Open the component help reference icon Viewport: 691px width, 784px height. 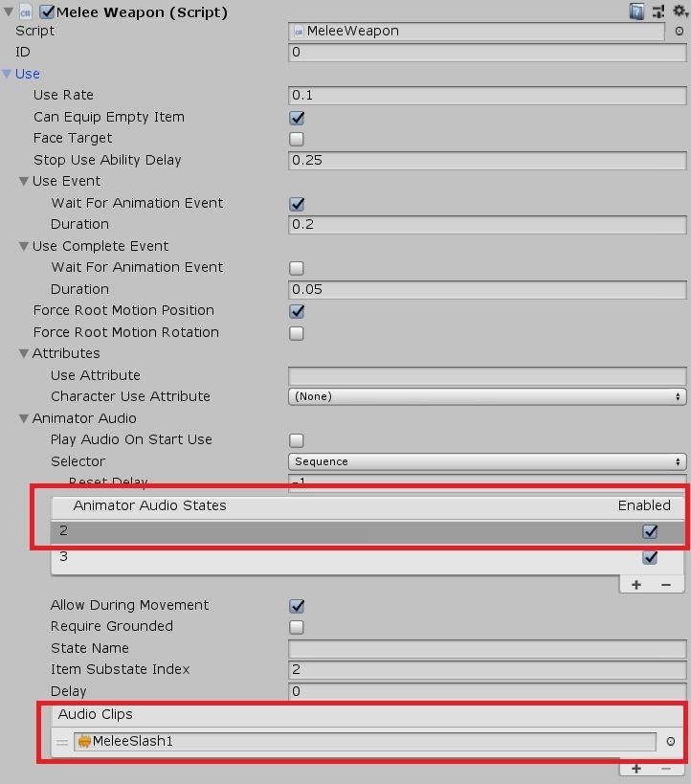tap(636, 11)
